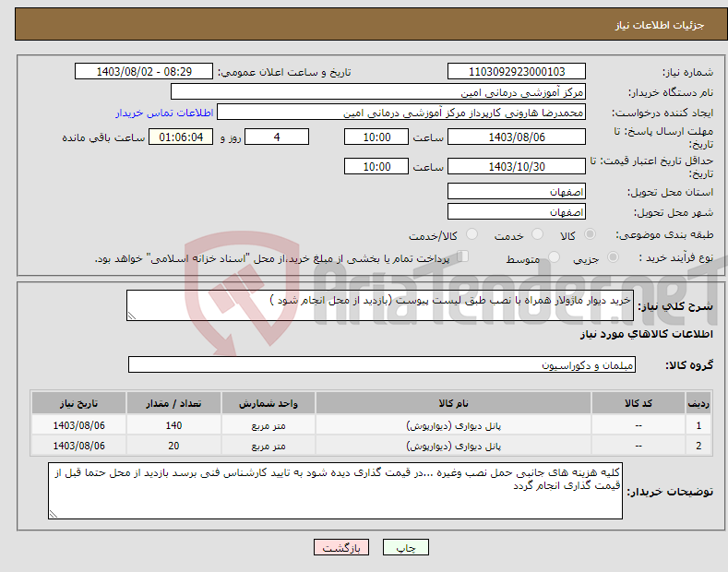The image size is (728, 572).
Task: Click the طبقه بندی موضوعی label
Action: click(x=664, y=235)
